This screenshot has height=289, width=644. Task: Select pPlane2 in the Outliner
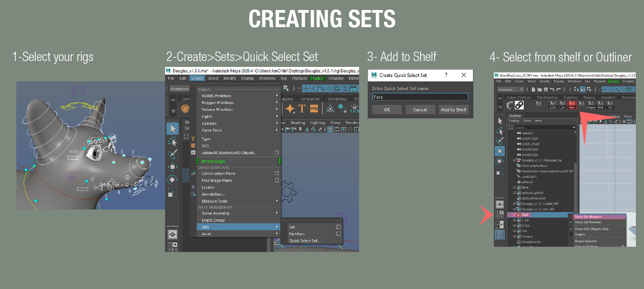coord(528,182)
